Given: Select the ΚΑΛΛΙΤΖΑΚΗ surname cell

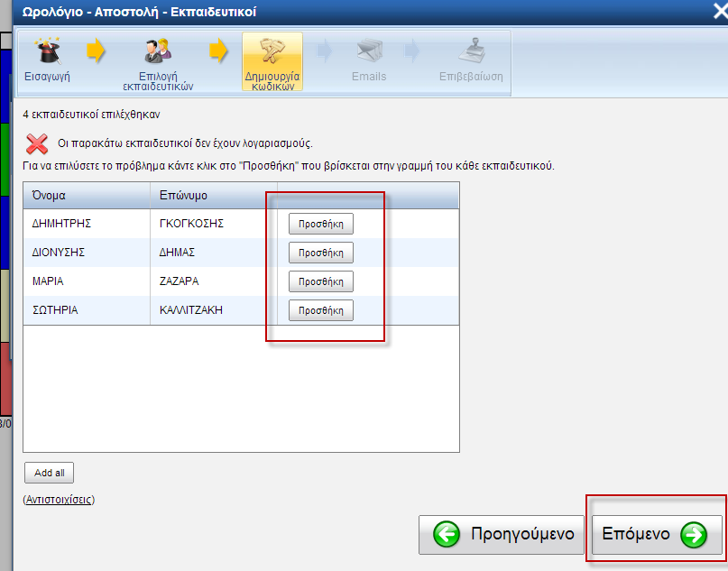Looking at the screenshot, I should (191, 310).
